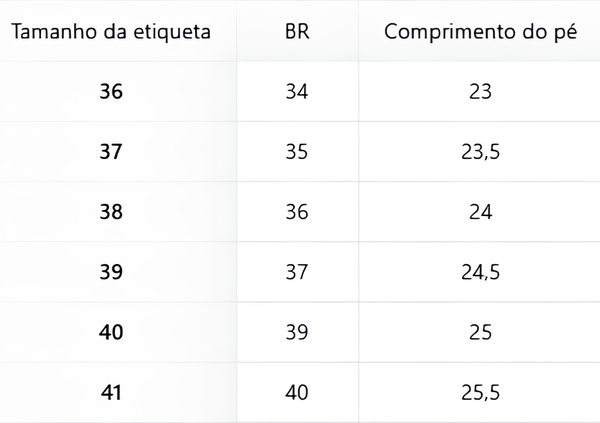This screenshot has height=423, width=600.
Task: Select label size 36 cell
Action: click(111, 91)
